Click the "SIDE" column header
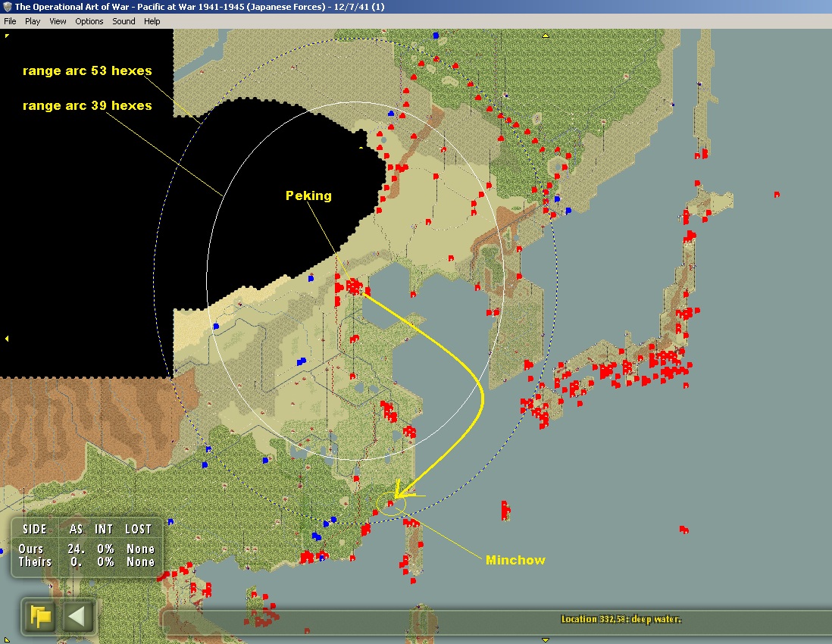832x644 pixels. [x=35, y=529]
